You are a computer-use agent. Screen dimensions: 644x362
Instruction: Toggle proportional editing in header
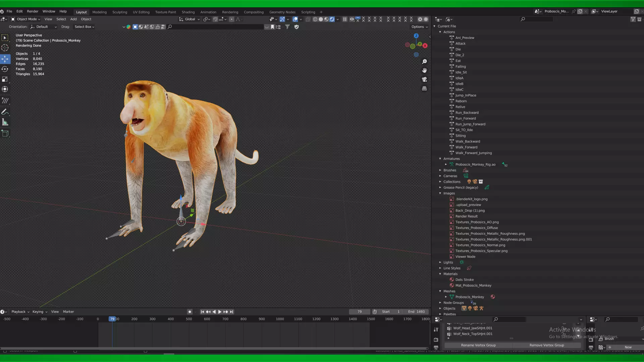231,19
